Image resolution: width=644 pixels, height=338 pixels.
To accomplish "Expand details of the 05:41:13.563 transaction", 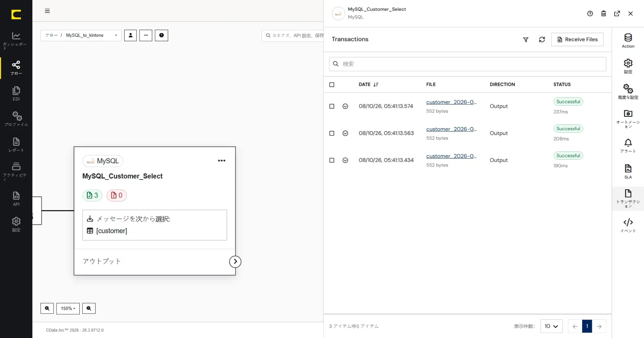I will click(x=345, y=133).
